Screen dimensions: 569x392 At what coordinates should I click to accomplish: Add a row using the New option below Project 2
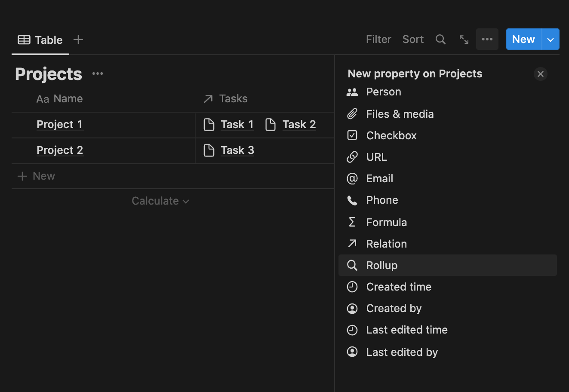(x=43, y=176)
